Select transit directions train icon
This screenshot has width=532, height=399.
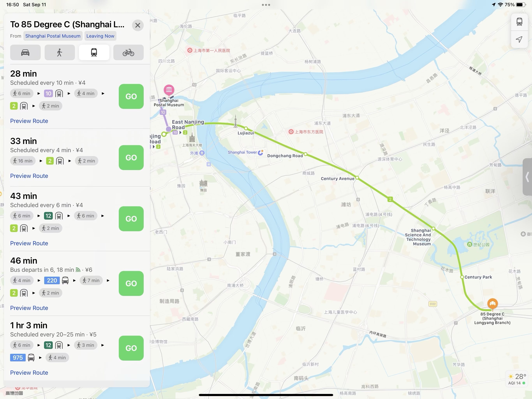click(94, 52)
